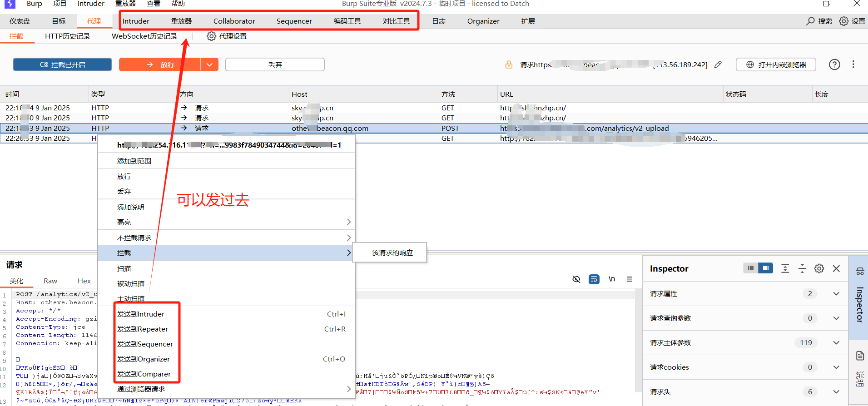Switch to the HTTP history tab
The width and height of the screenshot is (868, 406).
(x=67, y=36)
